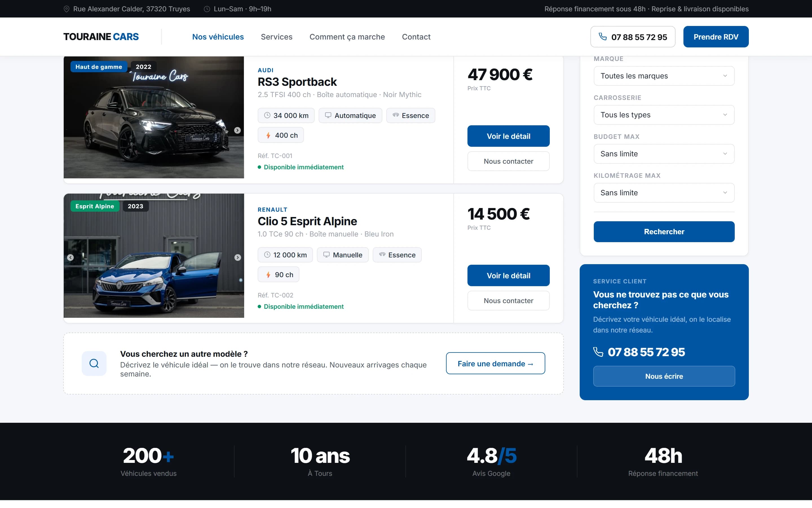Click the fuel icon in the RS3 Essence chip
Screen dimensions: 812x508
point(396,115)
